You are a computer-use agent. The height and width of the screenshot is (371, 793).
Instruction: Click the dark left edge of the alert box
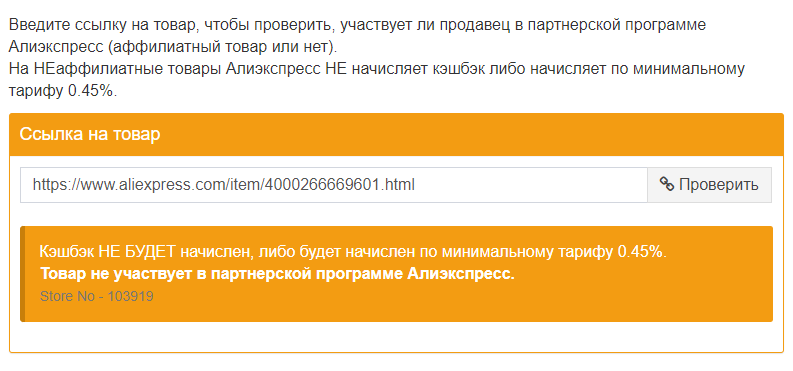point(23,274)
